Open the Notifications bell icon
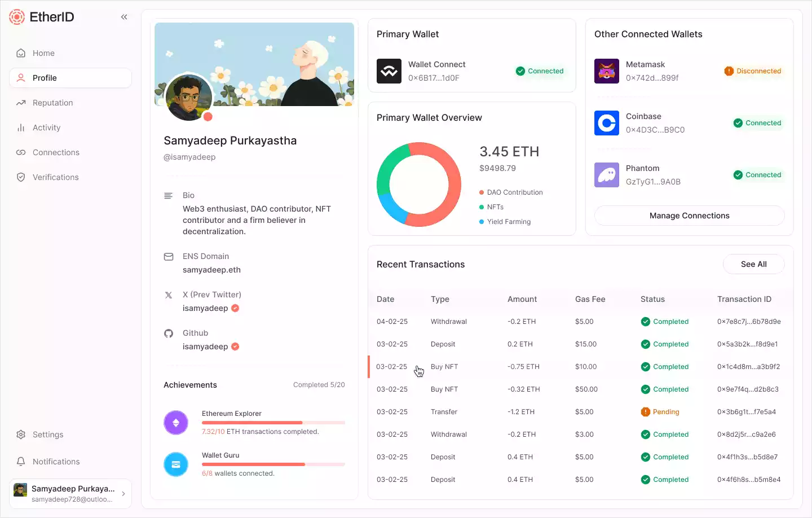The width and height of the screenshot is (812, 518). (21, 462)
